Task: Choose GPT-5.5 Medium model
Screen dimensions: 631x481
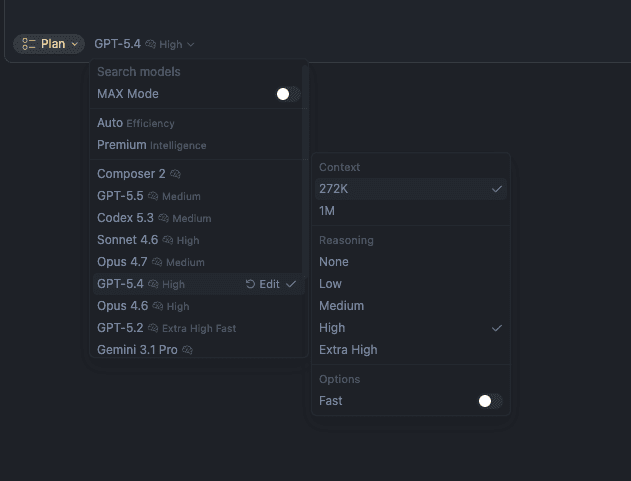Action: pos(198,196)
